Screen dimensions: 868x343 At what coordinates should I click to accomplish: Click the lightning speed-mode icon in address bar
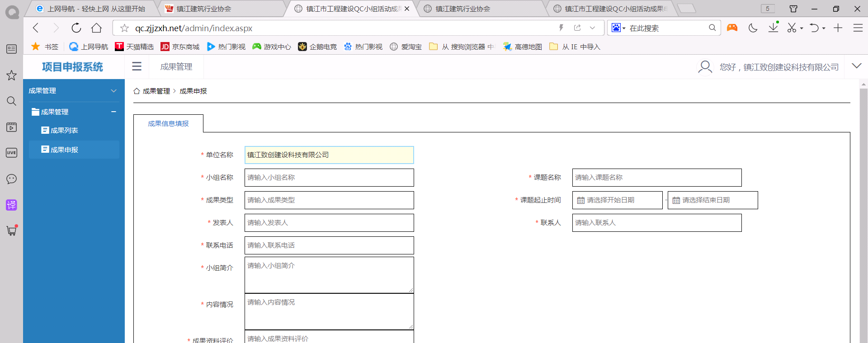(x=561, y=28)
